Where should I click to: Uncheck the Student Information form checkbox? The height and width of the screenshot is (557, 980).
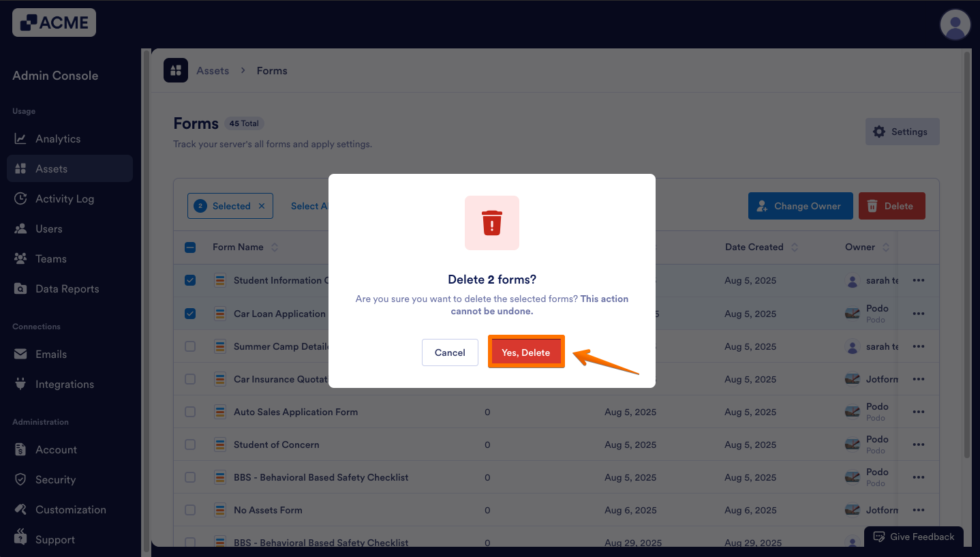click(190, 280)
